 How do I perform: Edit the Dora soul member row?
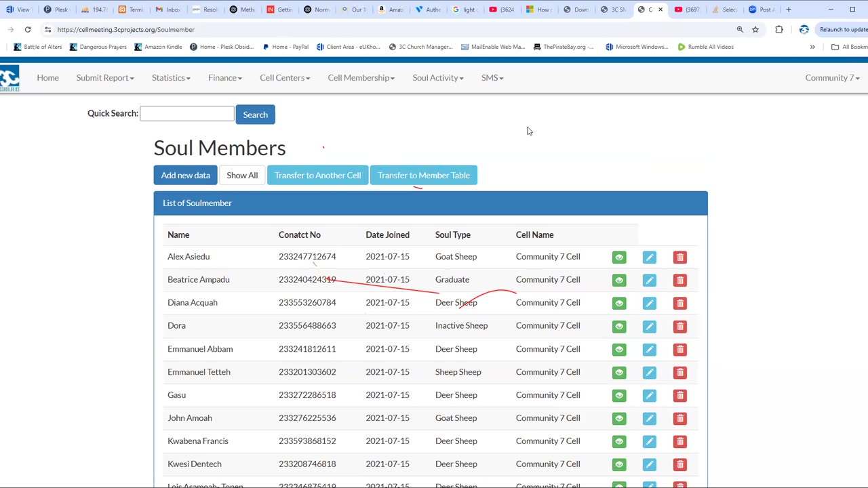(x=649, y=327)
